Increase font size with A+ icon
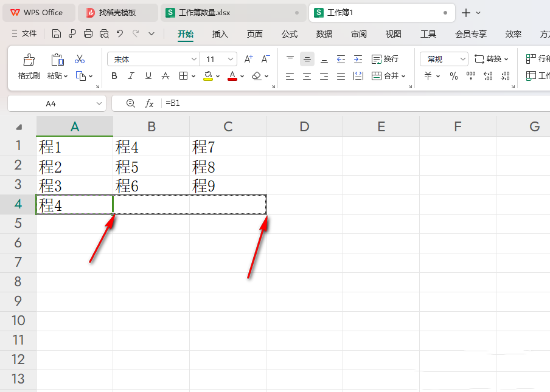Screen dimensions: 550x392 click(x=248, y=59)
